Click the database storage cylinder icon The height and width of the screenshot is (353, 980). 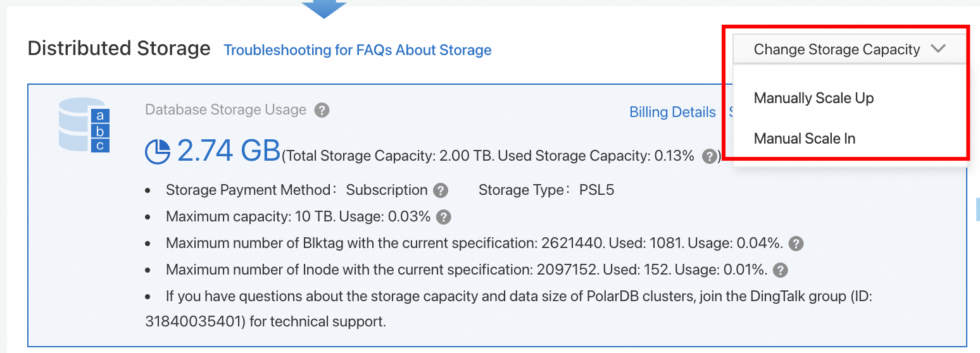84,125
